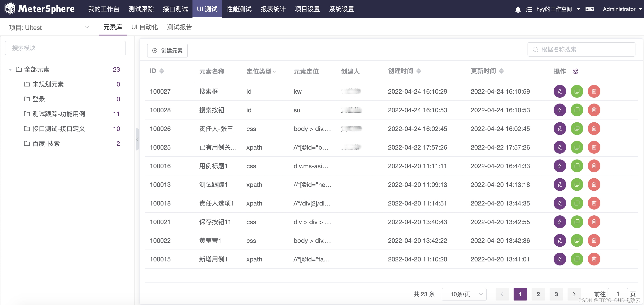Sort table by ID column
The image size is (644, 305).
coord(161,71)
